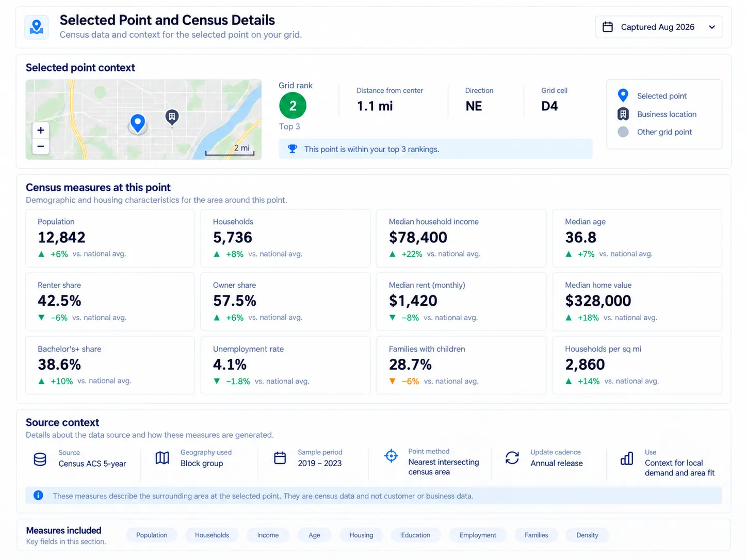747x560 pixels.
Task: Click the calendar icon in the date selector
Action: click(x=608, y=27)
